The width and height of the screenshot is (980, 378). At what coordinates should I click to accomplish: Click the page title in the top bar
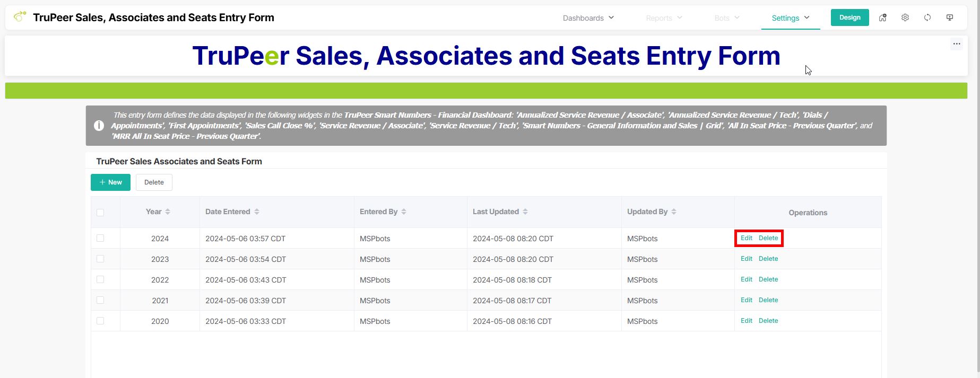point(153,17)
